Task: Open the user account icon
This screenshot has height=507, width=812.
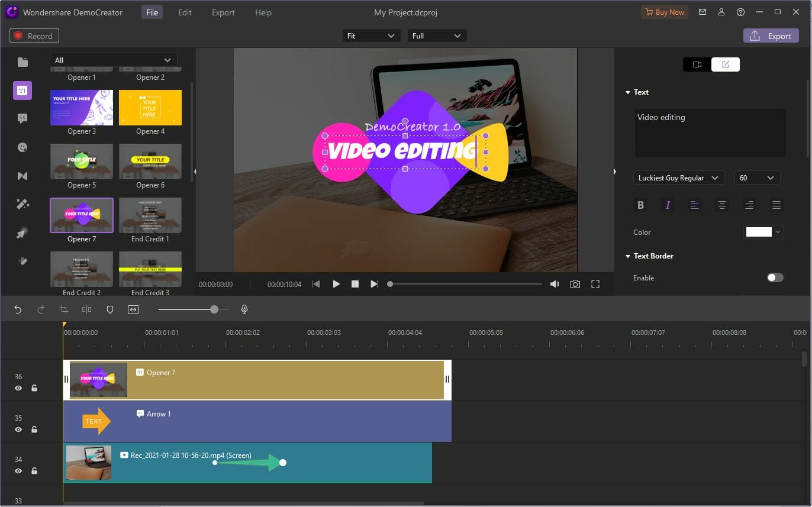Action: [x=721, y=12]
